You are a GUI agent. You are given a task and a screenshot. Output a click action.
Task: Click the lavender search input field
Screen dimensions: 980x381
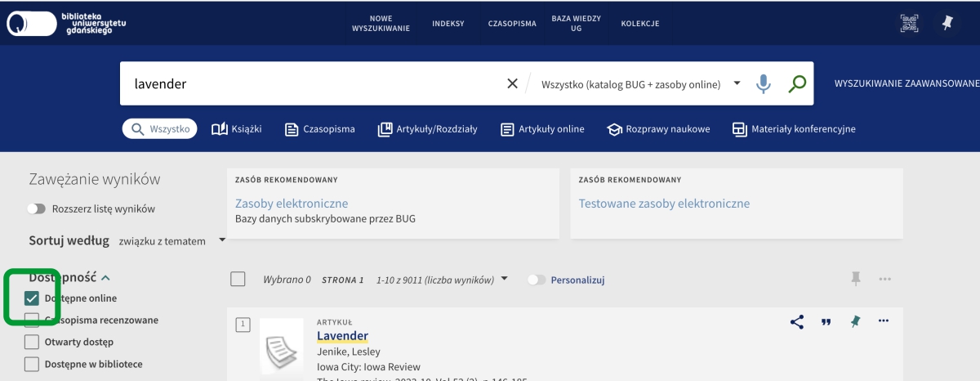[310, 83]
